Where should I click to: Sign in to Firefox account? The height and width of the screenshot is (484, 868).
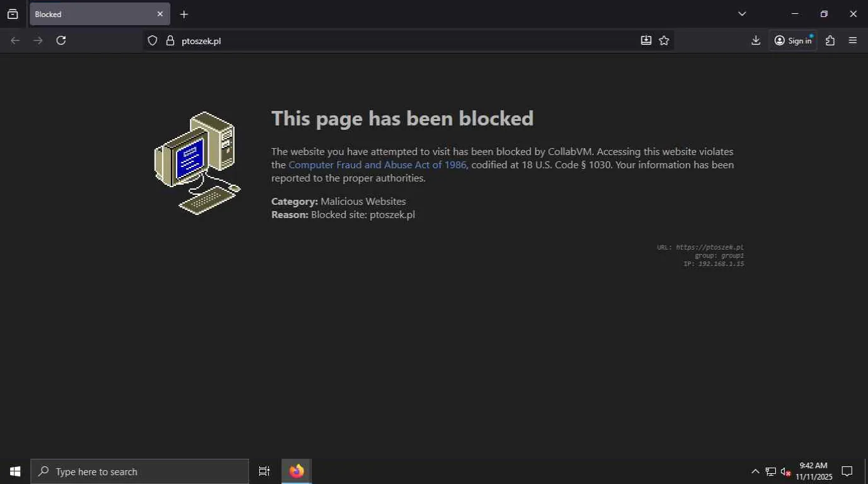pyautogui.click(x=793, y=40)
